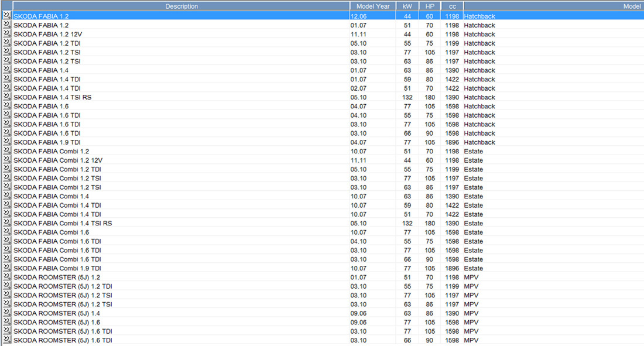Click the icon beside SKODA ROOMSTER (5J) 1.6 petrol

6,322
